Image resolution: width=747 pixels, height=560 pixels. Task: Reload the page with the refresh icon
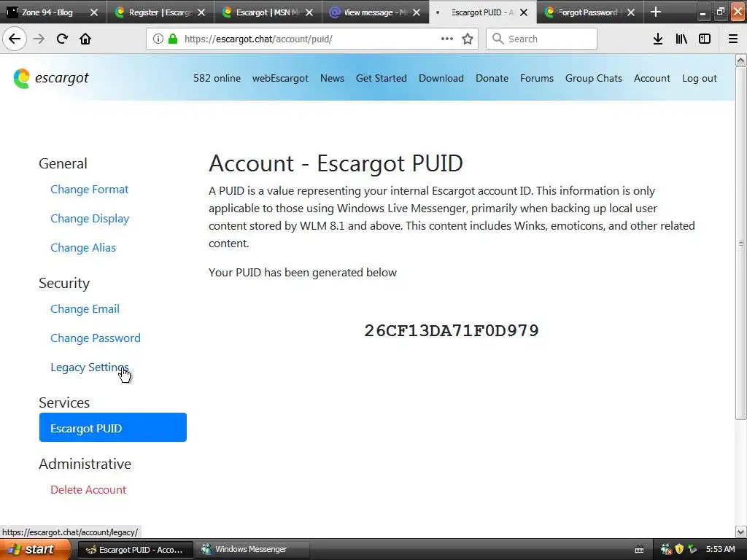pos(62,39)
